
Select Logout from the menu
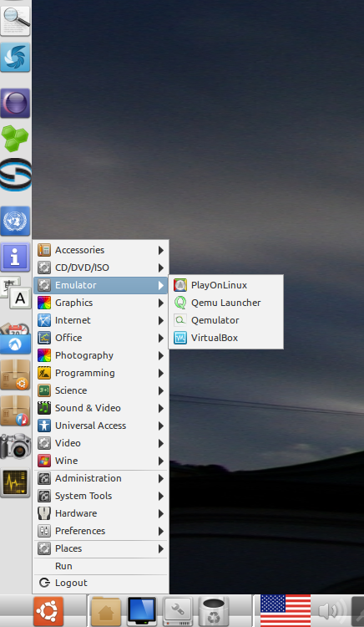(x=100, y=583)
